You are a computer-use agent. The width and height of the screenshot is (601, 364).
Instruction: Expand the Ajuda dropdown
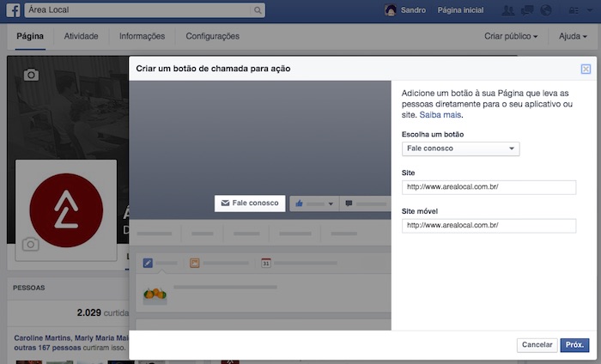pos(573,37)
